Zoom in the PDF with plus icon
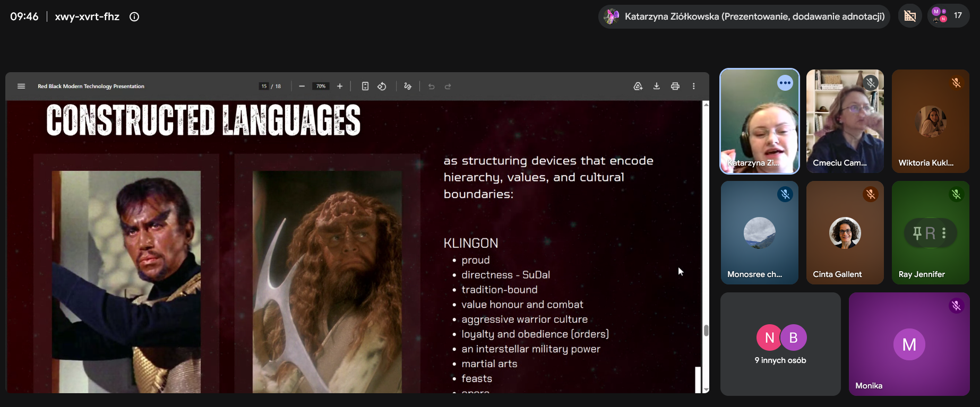This screenshot has height=407, width=980. [340, 86]
